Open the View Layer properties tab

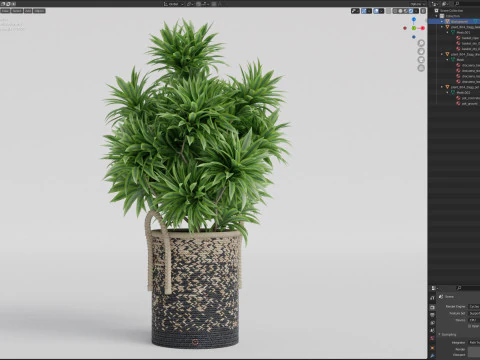click(x=432, y=323)
